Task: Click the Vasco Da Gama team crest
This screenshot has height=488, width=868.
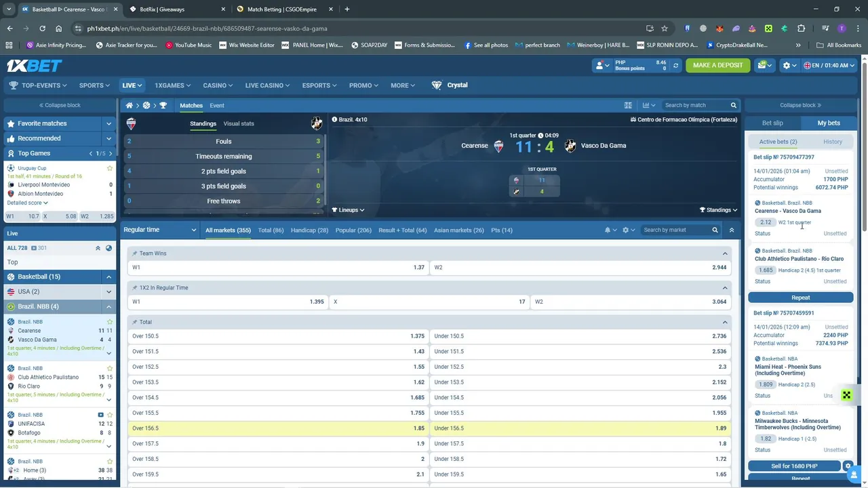Action: point(570,146)
